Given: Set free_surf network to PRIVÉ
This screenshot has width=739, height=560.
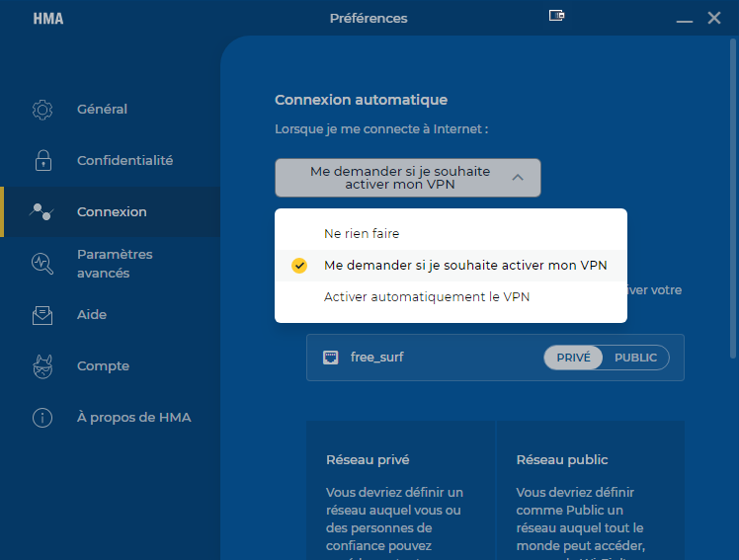Looking at the screenshot, I should 573,358.
